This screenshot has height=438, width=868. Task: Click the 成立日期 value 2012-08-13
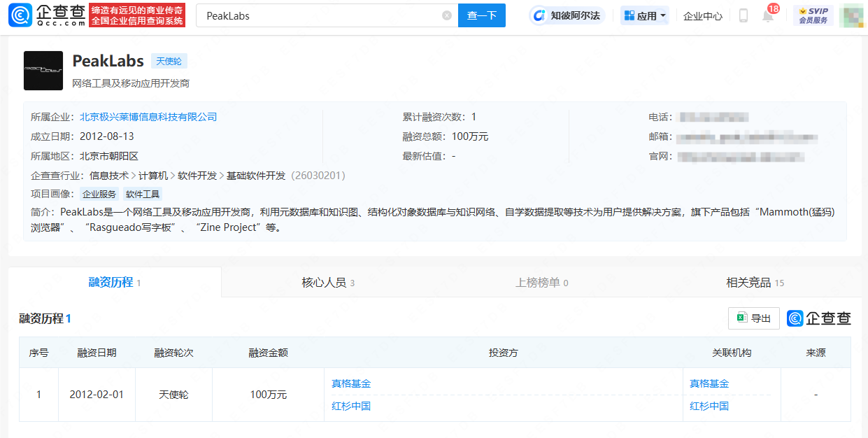click(107, 136)
